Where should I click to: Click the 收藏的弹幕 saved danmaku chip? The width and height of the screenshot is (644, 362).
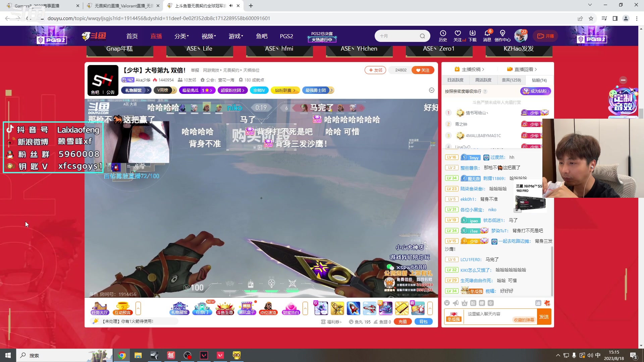pyautogui.click(x=524, y=320)
